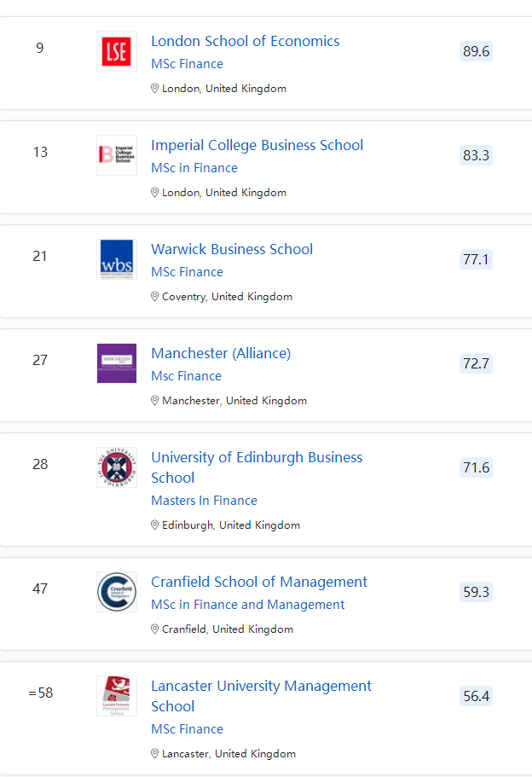Click the 56.4 score badge for Lancaster
This screenshot has height=777, width=532.
coord(476,696)
